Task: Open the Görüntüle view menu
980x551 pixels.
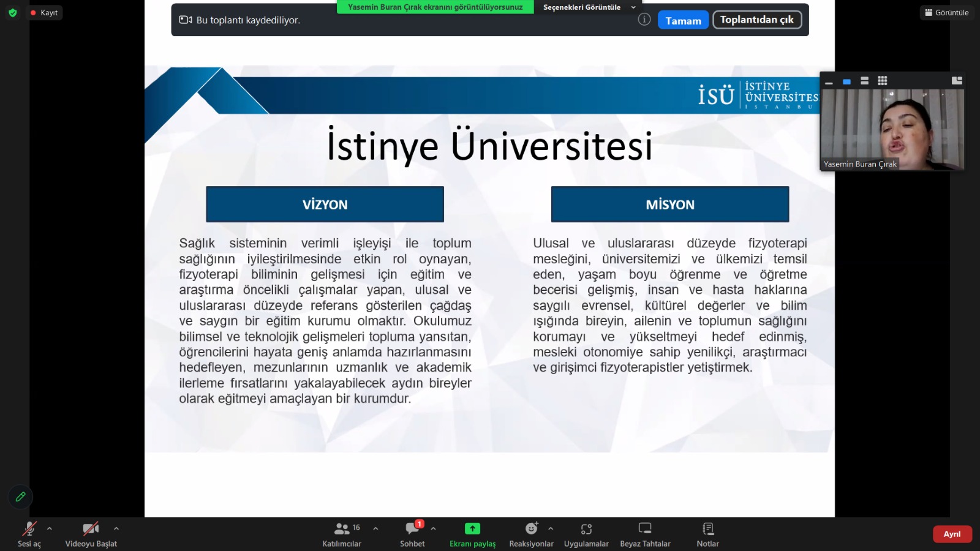Action: [946, 12]
